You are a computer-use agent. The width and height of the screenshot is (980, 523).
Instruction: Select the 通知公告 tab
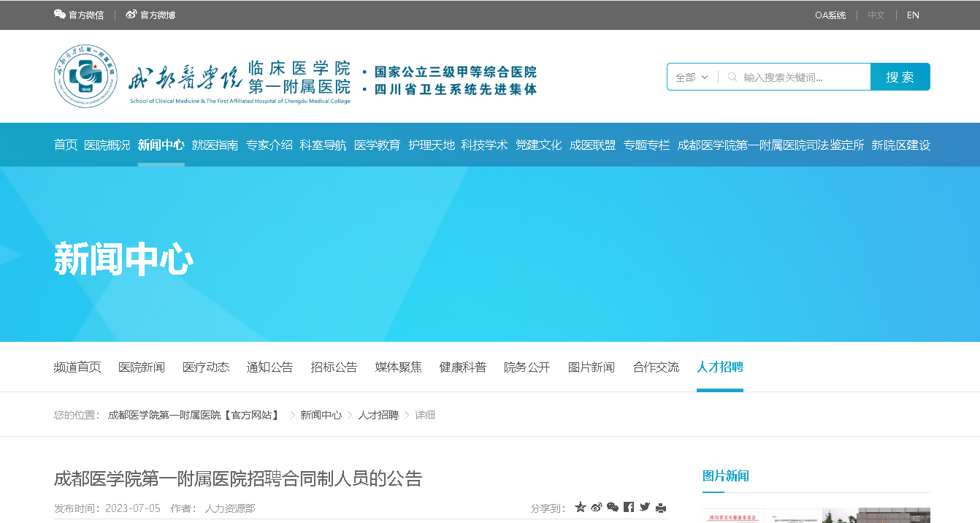point(269,367)
